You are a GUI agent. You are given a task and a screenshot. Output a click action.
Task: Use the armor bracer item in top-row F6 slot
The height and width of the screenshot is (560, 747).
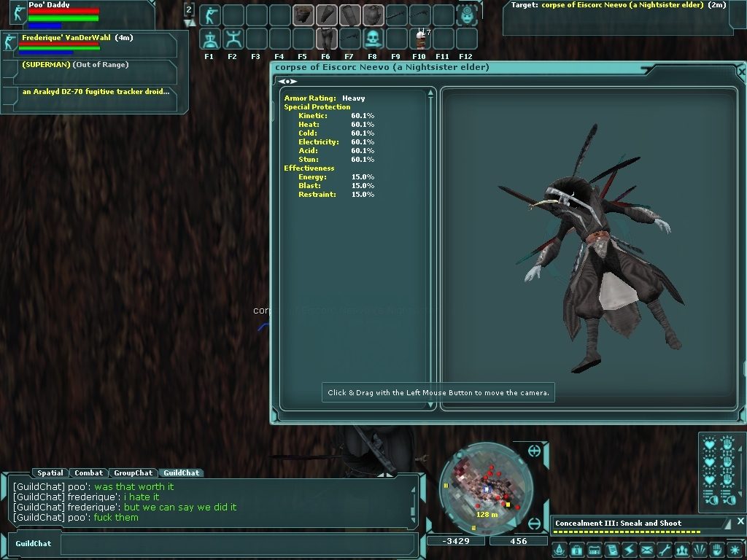[326, 15]
